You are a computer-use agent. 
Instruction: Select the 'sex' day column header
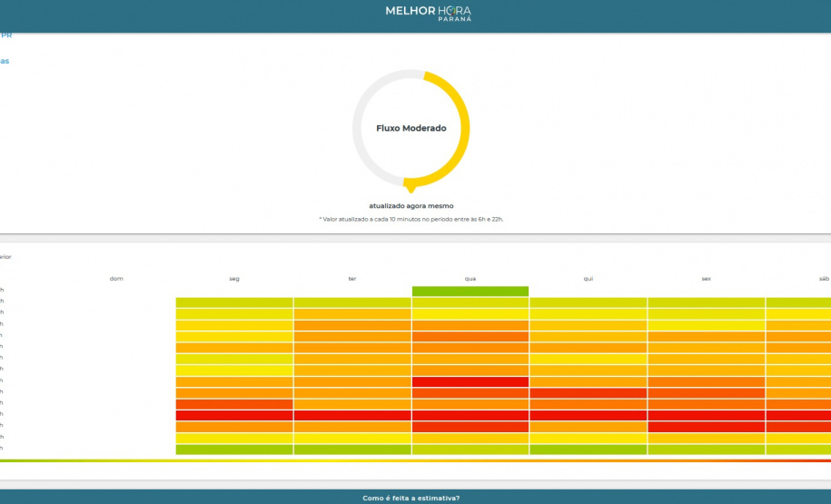[707, 279]
